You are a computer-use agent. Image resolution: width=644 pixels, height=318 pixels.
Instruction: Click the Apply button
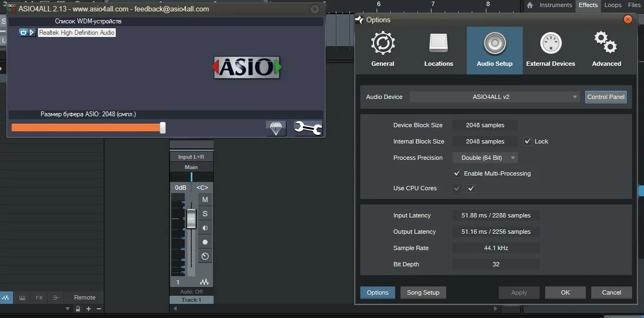pyautogui.click(x=519, y=292)
